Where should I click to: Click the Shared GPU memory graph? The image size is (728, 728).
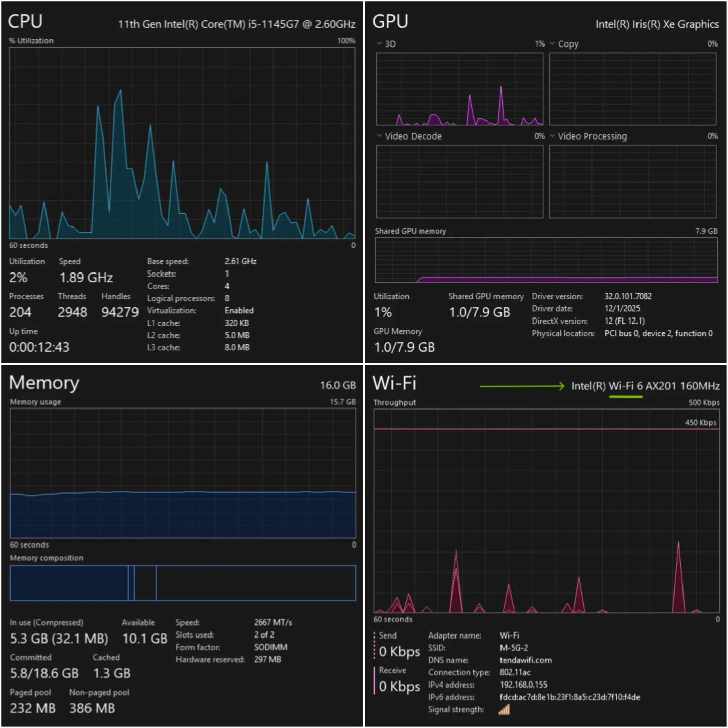546,260
